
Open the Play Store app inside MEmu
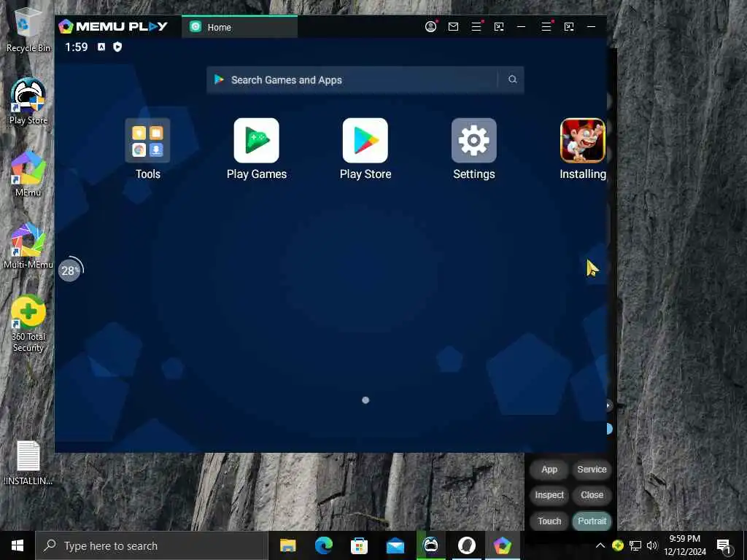tap(365, 141)
